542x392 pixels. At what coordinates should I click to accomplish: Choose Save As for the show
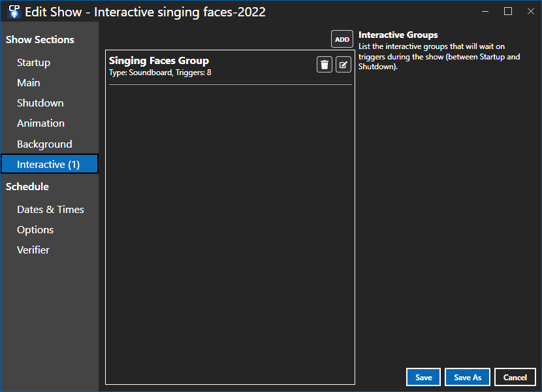click(x=468, y=377)
